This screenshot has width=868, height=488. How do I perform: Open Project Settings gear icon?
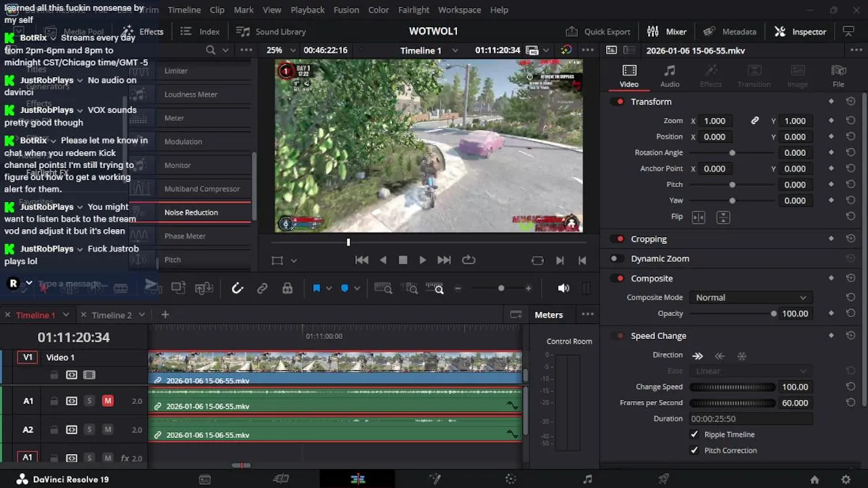[x=846, y=479]
